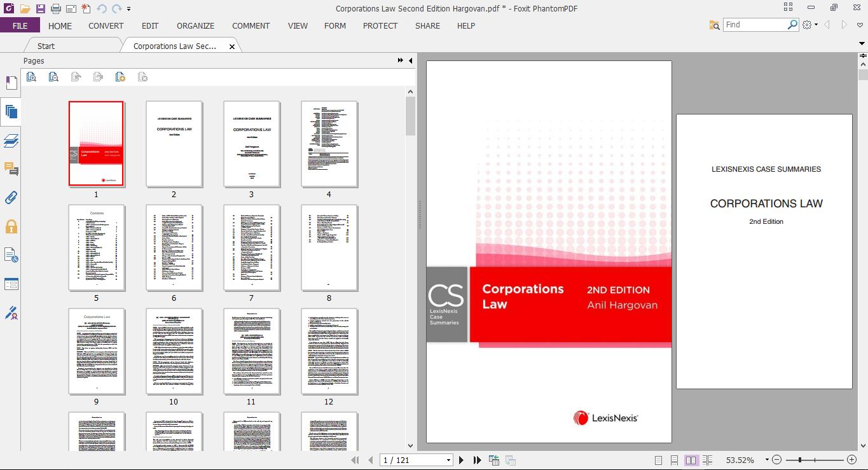Open the Attachments paperclip panel
This screenshot has width=868, height=470.
(x=11, y=198)
